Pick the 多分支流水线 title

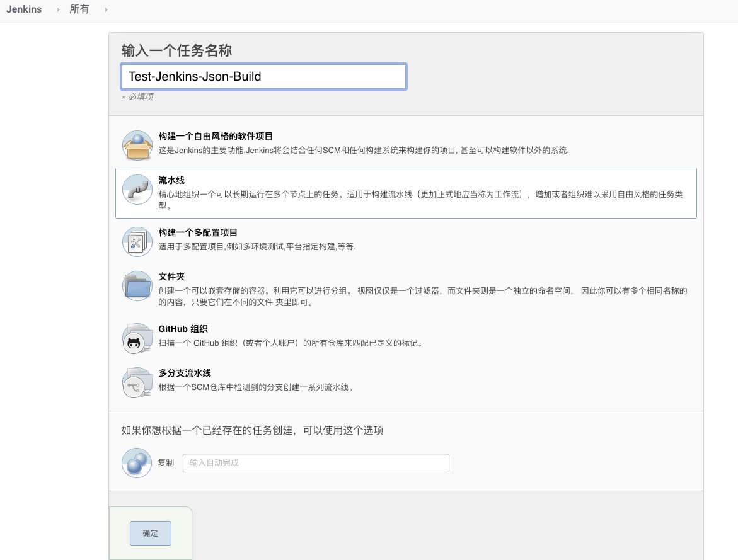pos(185,373)
